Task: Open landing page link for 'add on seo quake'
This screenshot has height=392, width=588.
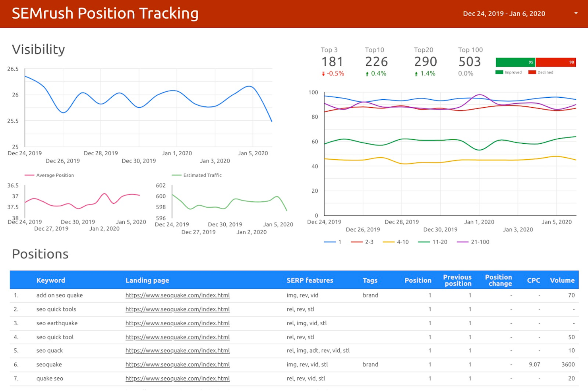Action: click(x=178, y=295)
